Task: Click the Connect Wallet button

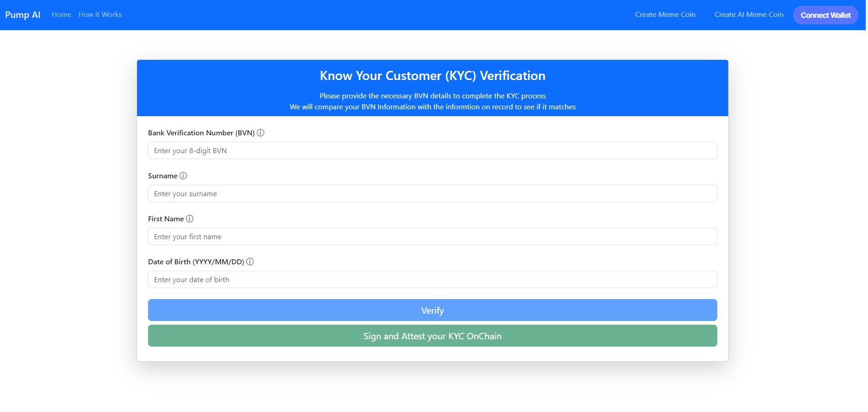Action: tap(826, 15)
